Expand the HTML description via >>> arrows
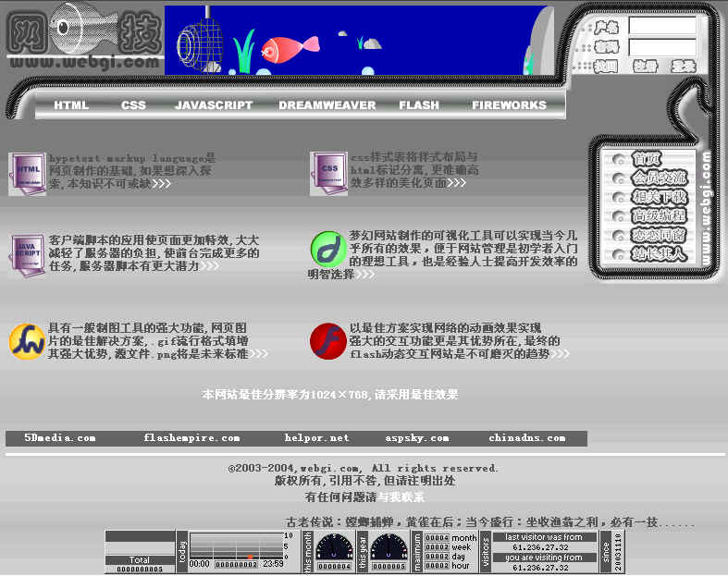728x576 pixels. (x=162, y=184)
